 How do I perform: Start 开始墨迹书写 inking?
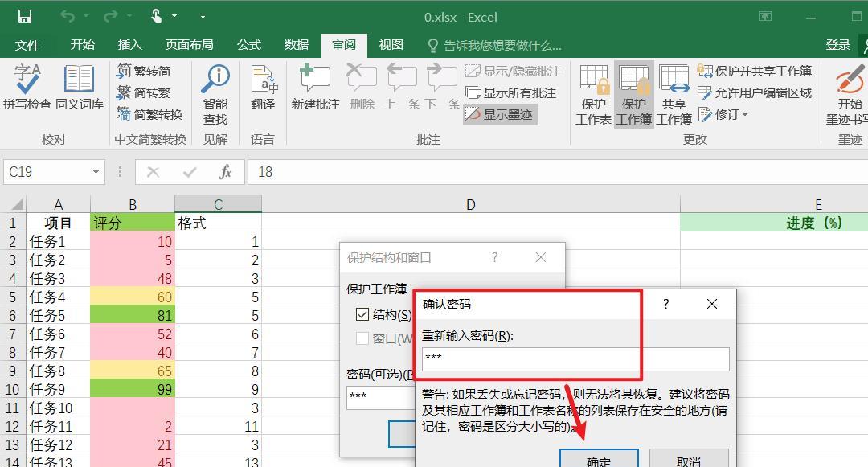pyautogui.click(x=848, y=95)
